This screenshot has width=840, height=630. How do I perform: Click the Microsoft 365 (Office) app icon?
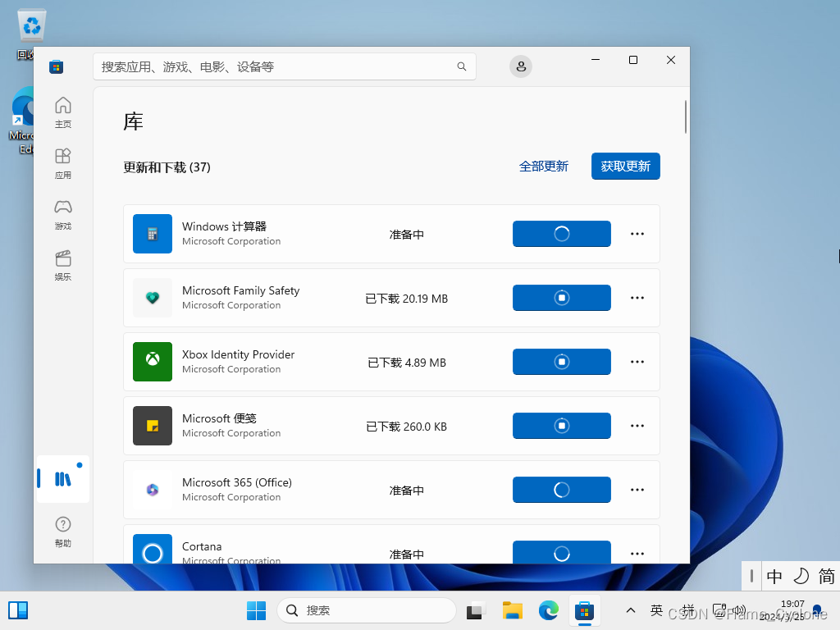coord(153,490)
